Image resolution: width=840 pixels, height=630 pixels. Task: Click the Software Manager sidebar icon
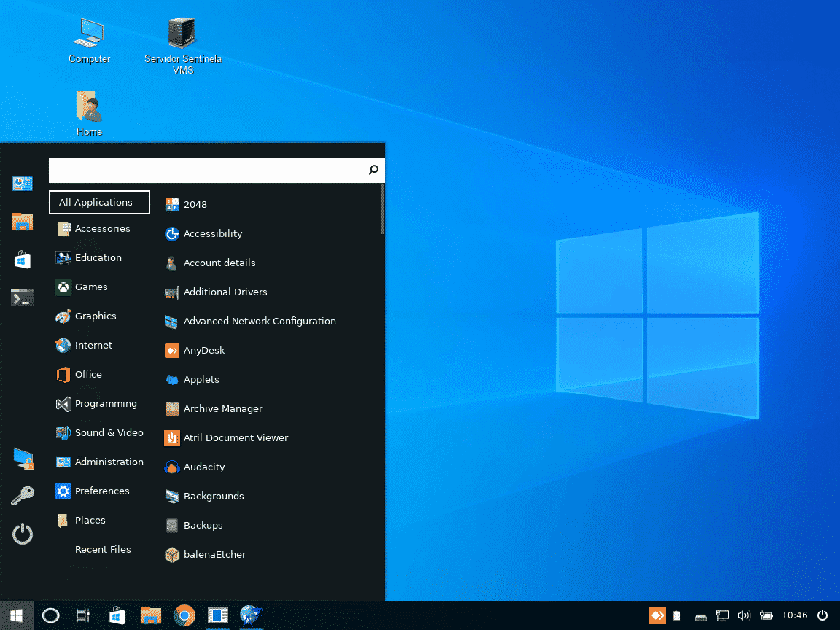[x=23, y=259]
